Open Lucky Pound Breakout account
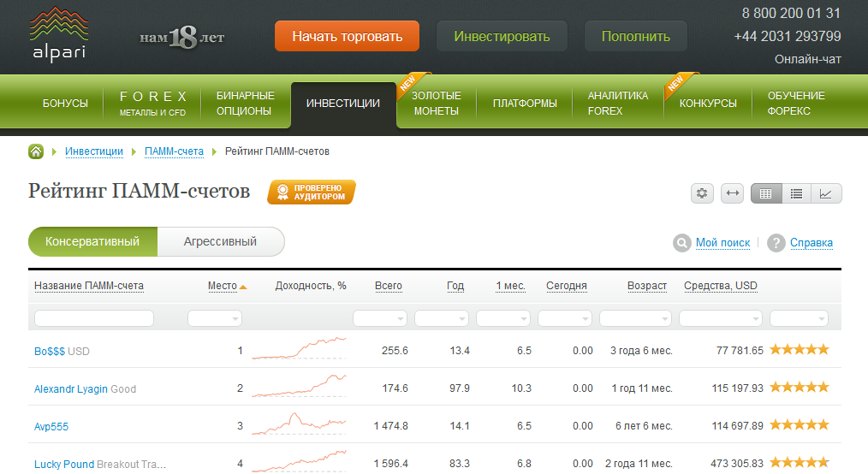 coord(100,464)
